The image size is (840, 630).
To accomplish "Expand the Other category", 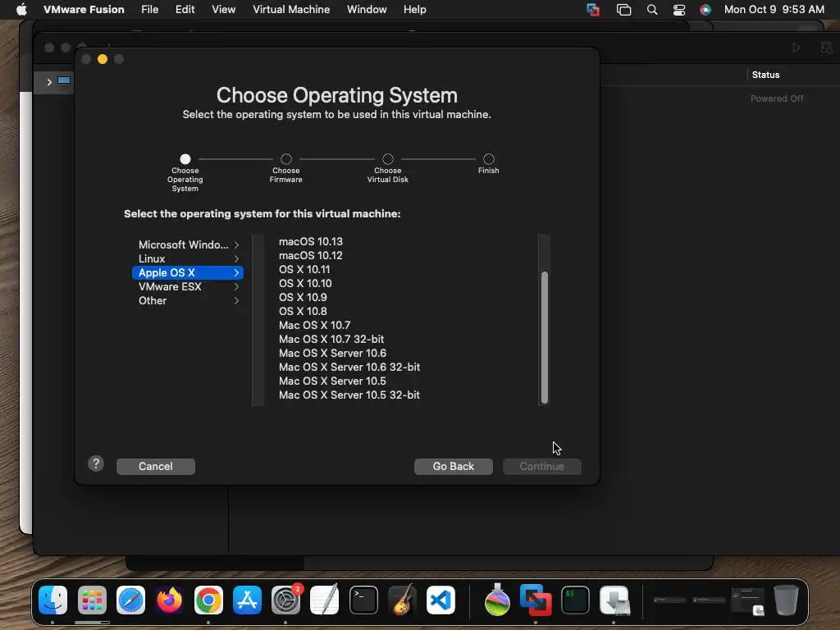I will (188, 300).
